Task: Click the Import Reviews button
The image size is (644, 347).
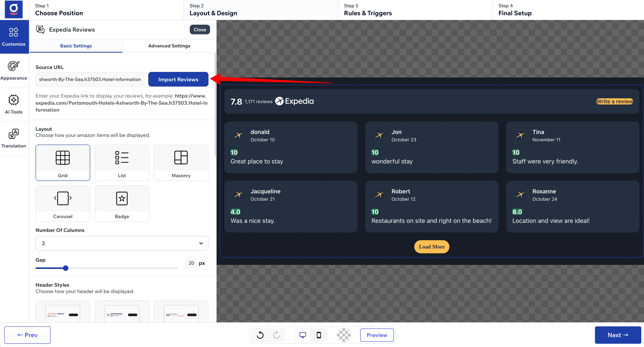Action: [x=178, y=79]
